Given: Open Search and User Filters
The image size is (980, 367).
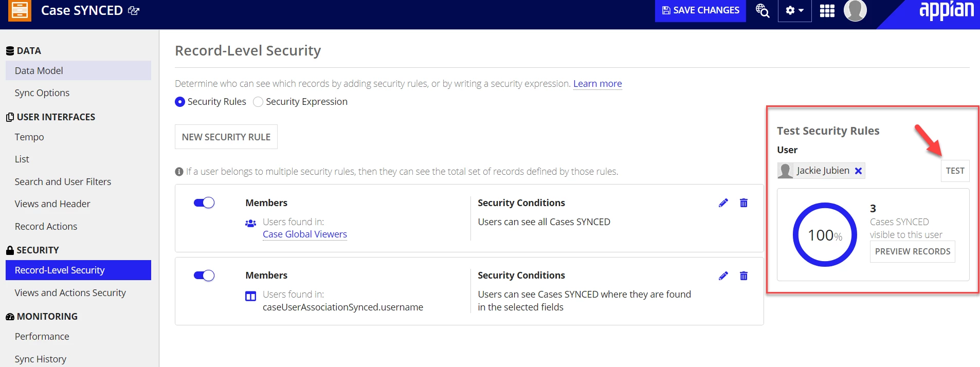Looking at the screenshot, I should pos(63,181).
